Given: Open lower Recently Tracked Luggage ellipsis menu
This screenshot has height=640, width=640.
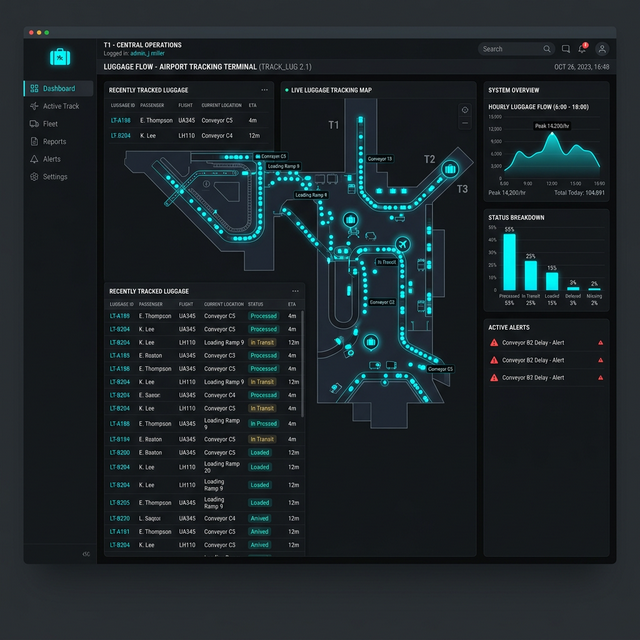Looking at the screenshot, I should point(295,291).
